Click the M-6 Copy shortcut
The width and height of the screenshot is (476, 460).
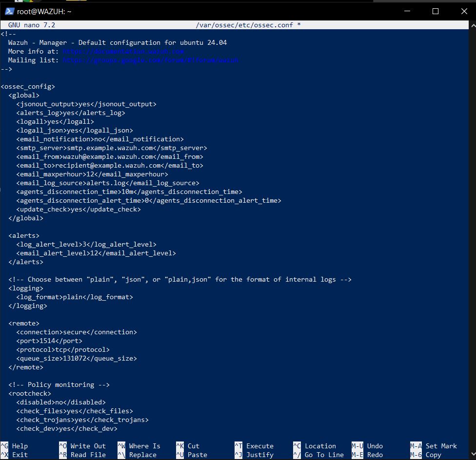(426, 455)
